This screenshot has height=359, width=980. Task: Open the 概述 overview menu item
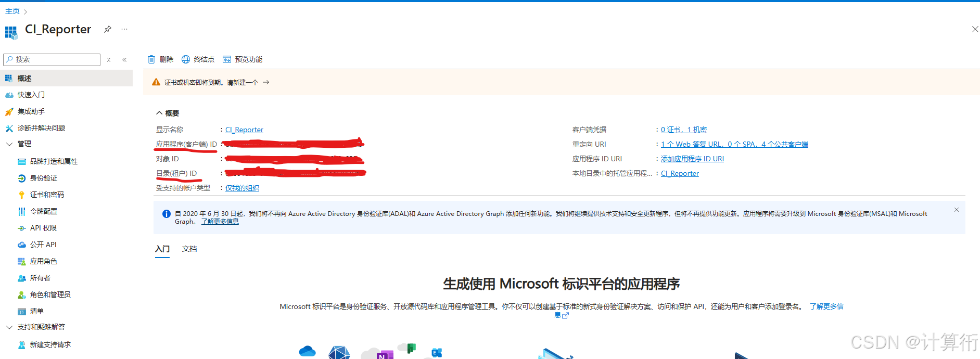(67, 78)
